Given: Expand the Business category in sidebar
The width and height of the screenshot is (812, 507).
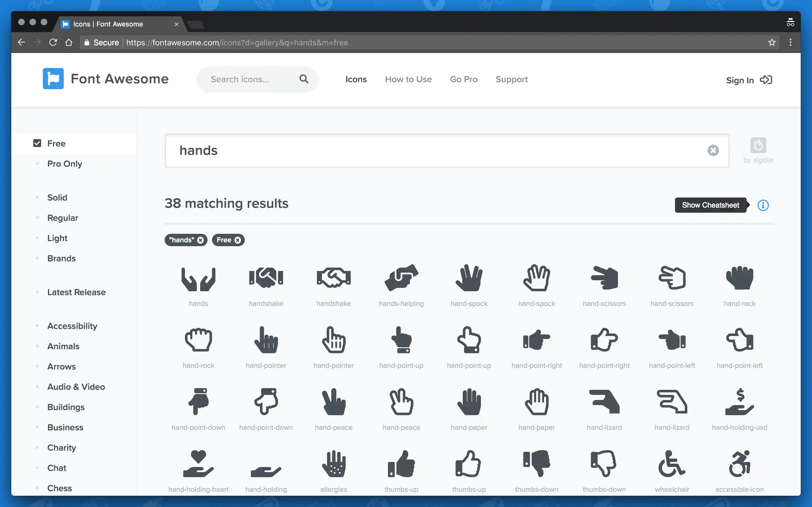Looking at the screenshot, I should (x=65, y=427).
